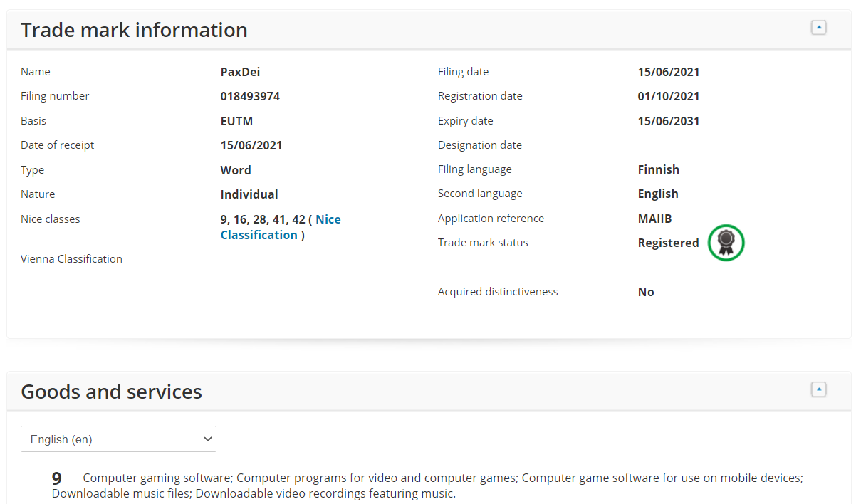The height and width of the screenshot is (504, 856).
Task: Select the basis value EUTM
Action: pyautogui.click(x=236, y=121)
